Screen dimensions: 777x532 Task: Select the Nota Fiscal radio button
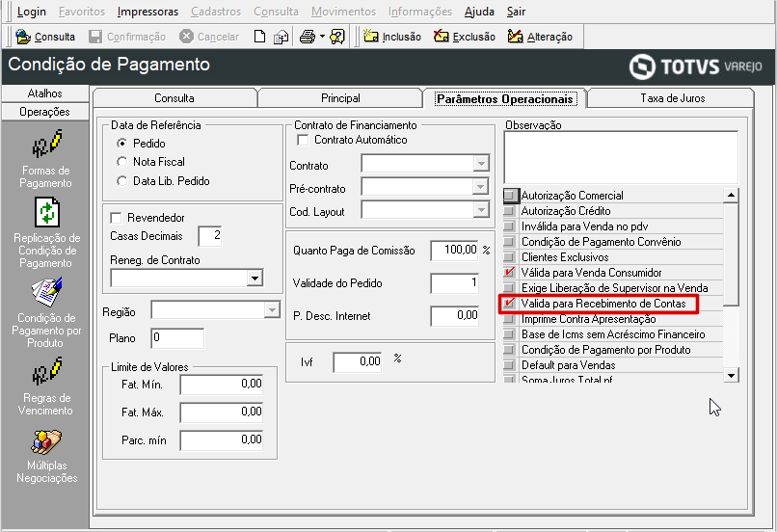(x=121, y=162)
